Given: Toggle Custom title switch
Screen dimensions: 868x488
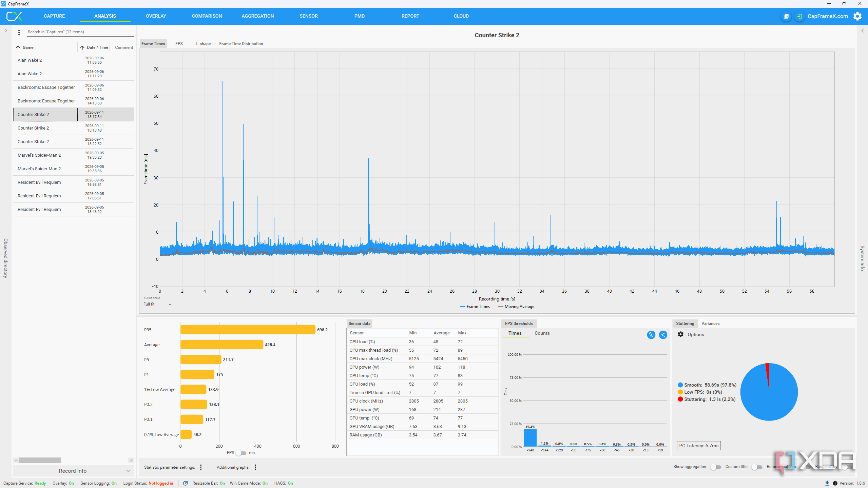Looking at the screenshot, I should tap(756, 467).
